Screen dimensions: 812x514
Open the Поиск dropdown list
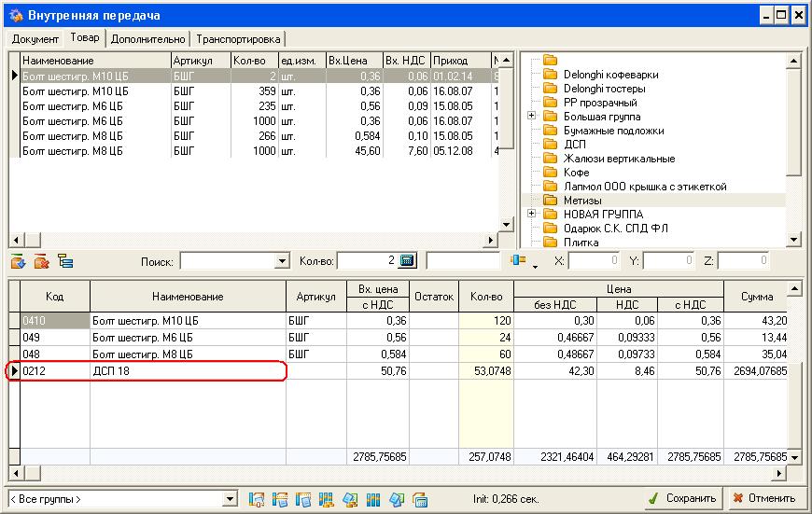coord(282,261)
